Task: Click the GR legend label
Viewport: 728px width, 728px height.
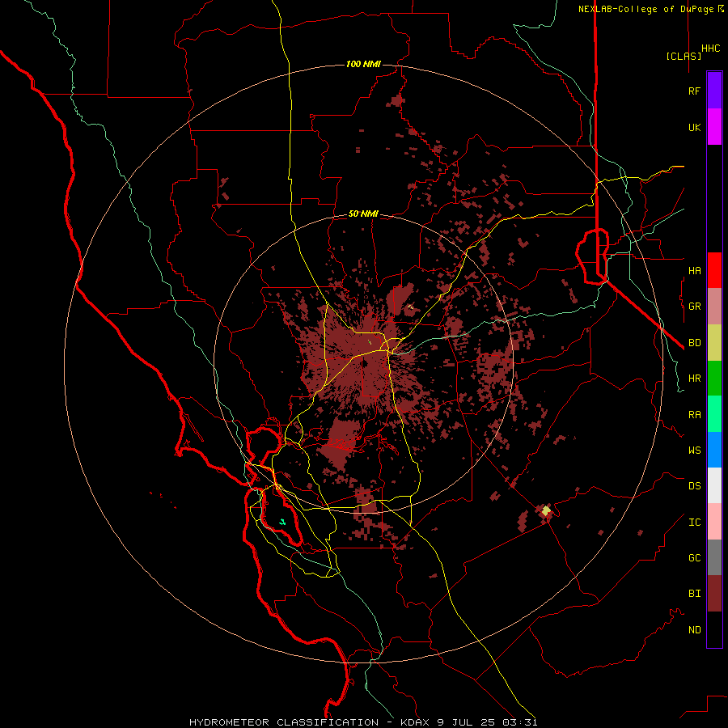Action: pos(694,307)
